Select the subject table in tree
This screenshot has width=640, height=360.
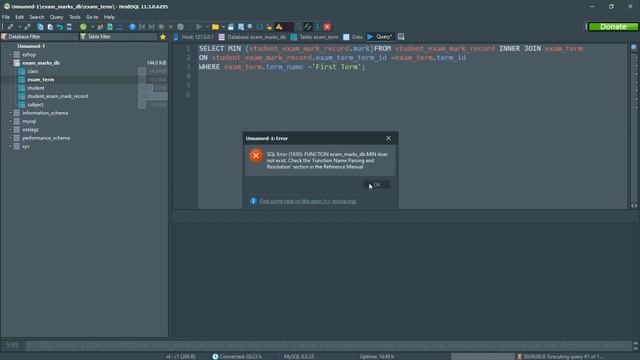point(35,104)
